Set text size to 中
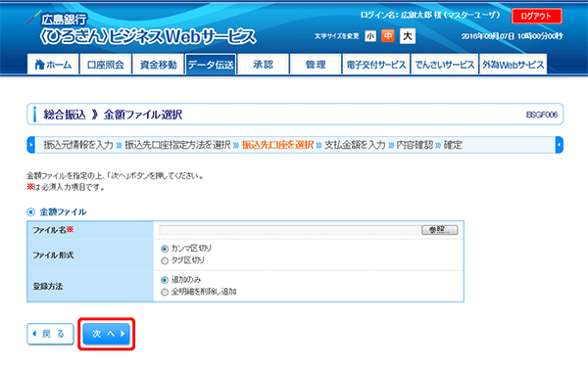588x374 pixels. click(x=388, y=36)
